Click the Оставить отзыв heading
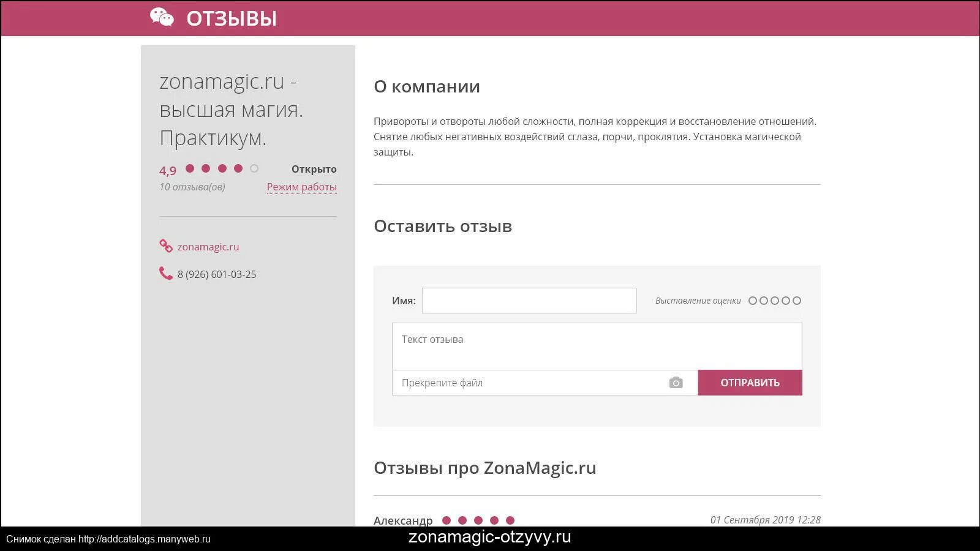The width and height of the screenshot is (980, 551). point(443,226)
